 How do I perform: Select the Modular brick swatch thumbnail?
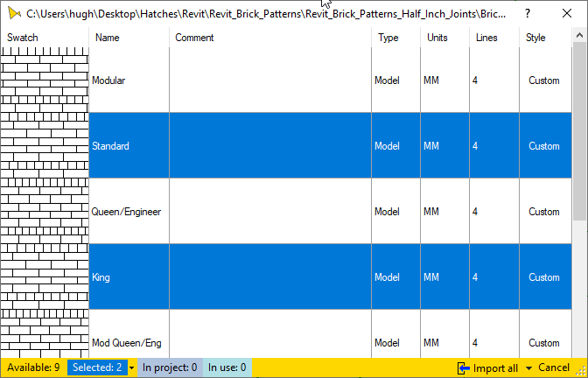pos(45,80)
